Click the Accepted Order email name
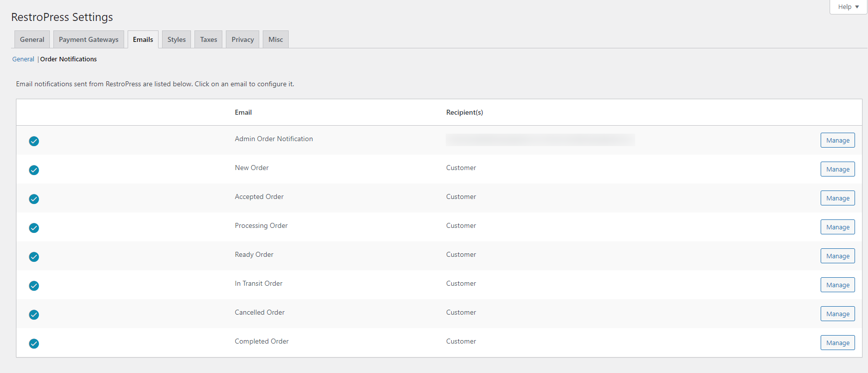 [259, 196]
